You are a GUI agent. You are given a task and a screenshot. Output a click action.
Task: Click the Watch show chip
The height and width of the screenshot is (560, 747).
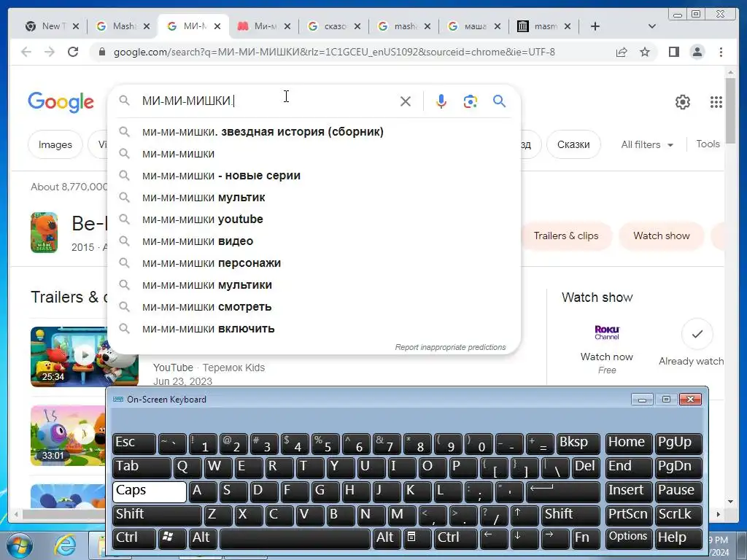pyautogui.click(x=661, y=236)
